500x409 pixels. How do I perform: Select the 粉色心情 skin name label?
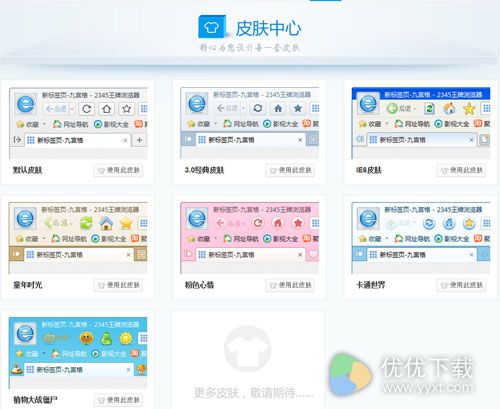(199, 285)
